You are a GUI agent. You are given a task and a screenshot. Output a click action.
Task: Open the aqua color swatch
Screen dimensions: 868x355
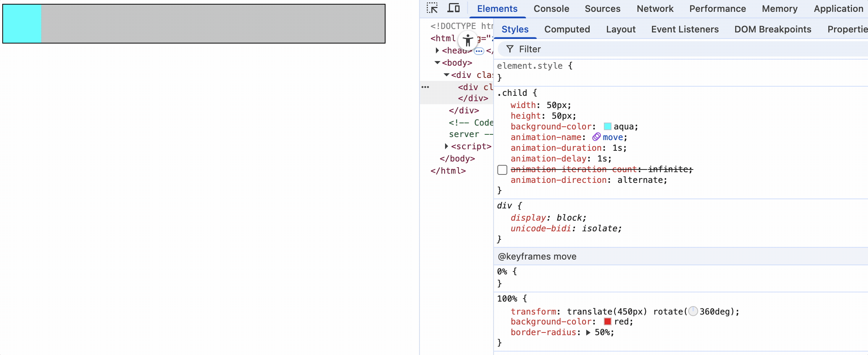click(x=608, y=126)
